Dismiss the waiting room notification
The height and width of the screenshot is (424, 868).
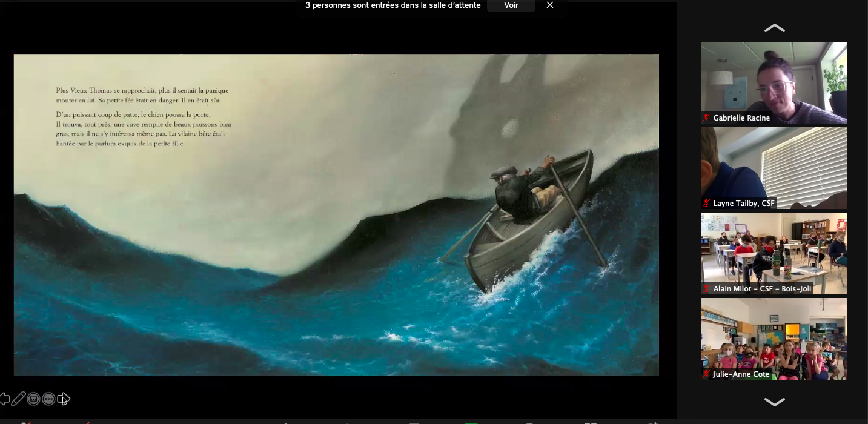click(x=550, y=5)
